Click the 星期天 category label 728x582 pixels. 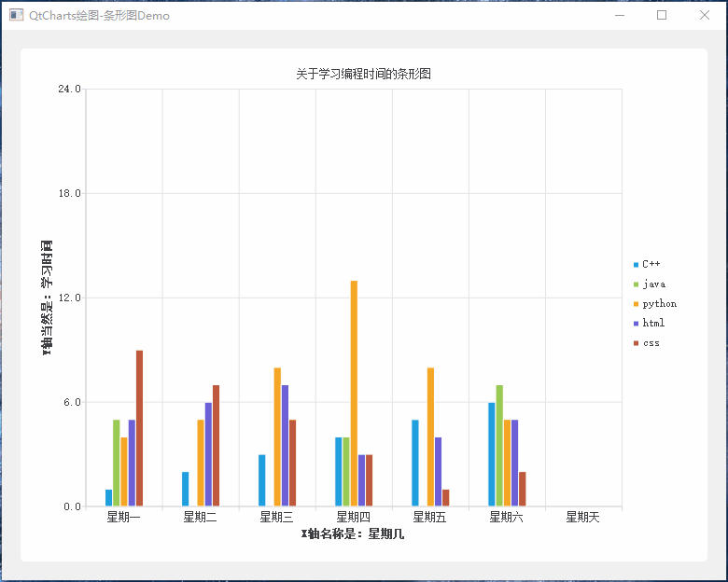click(583, 517)
